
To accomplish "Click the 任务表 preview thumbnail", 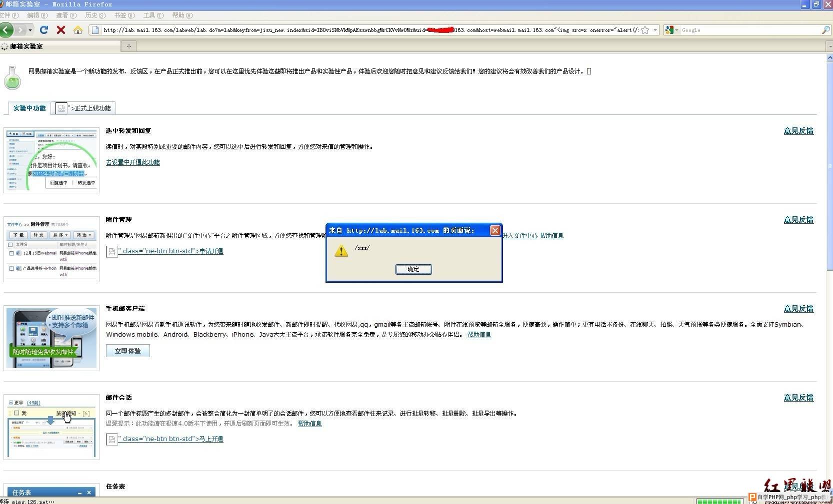I will [x=51, y=491].
